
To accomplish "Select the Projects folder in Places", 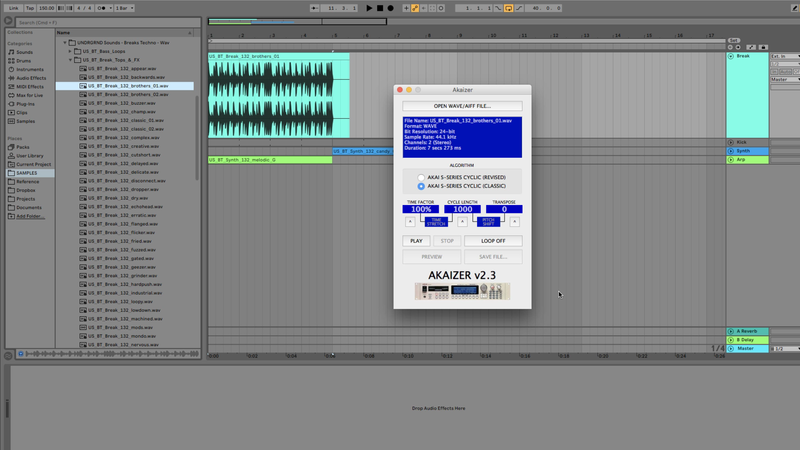I will click(26, 199).
